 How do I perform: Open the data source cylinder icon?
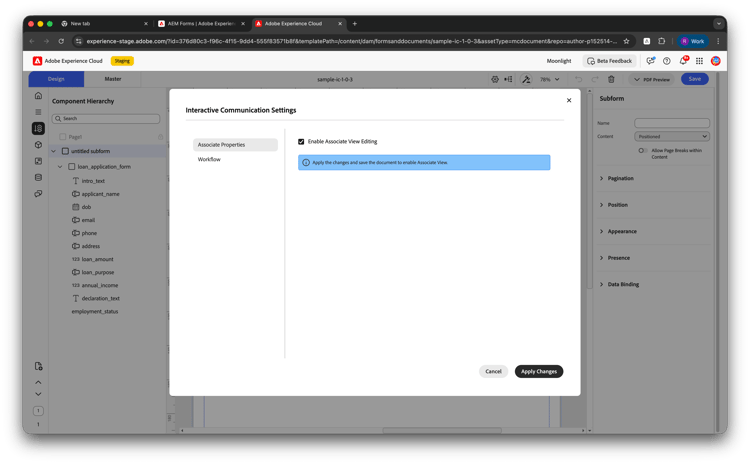pos(38,177)
